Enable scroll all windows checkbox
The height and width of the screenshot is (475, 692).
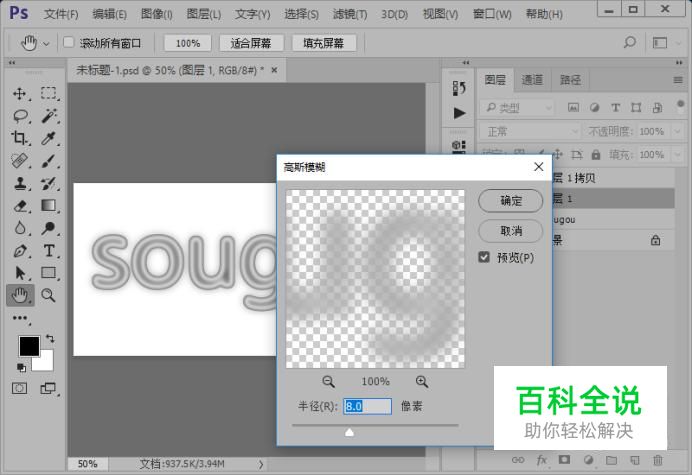[x=68, y=42]
